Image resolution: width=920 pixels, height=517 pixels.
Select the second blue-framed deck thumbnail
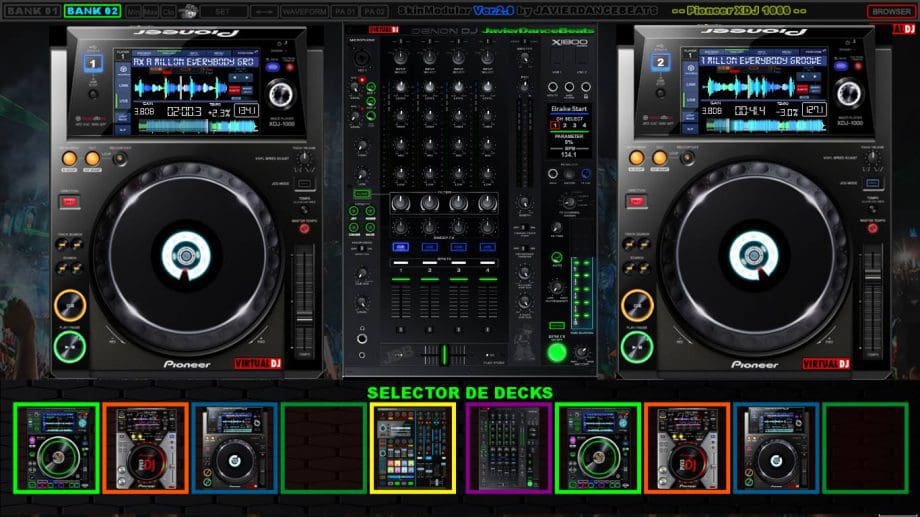(x=776, y=448)
